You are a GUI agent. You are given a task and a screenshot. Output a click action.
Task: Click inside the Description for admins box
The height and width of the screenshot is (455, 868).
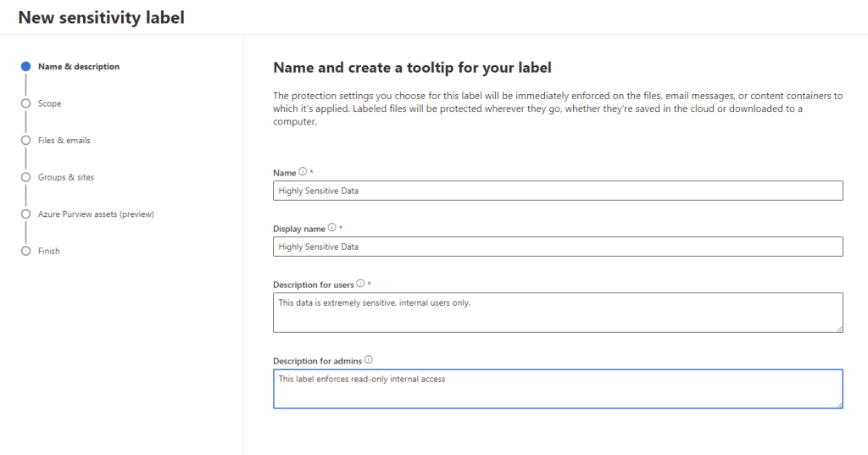(558, 389)
